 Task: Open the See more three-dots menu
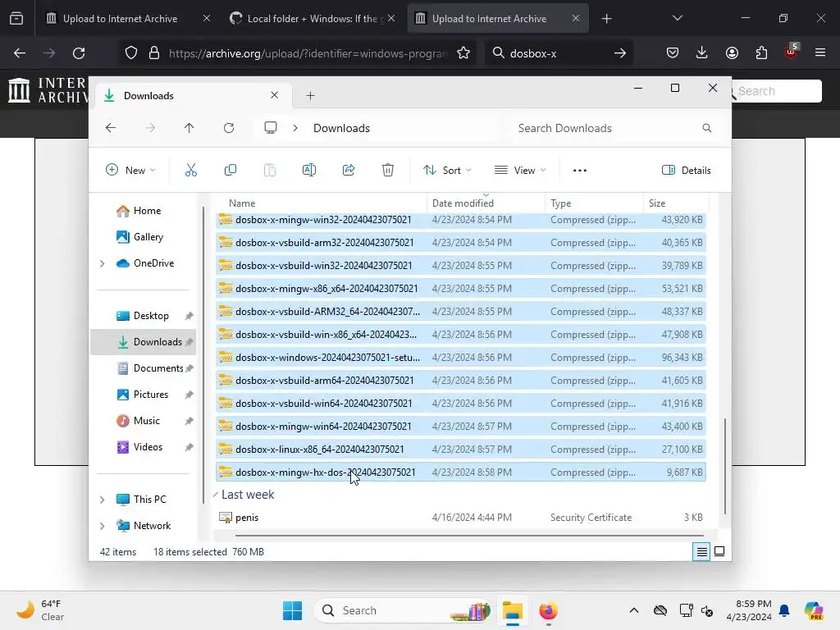580,171
